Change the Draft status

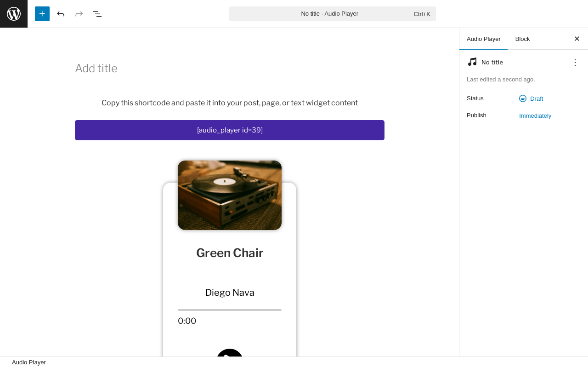click(x=531, y=98)
